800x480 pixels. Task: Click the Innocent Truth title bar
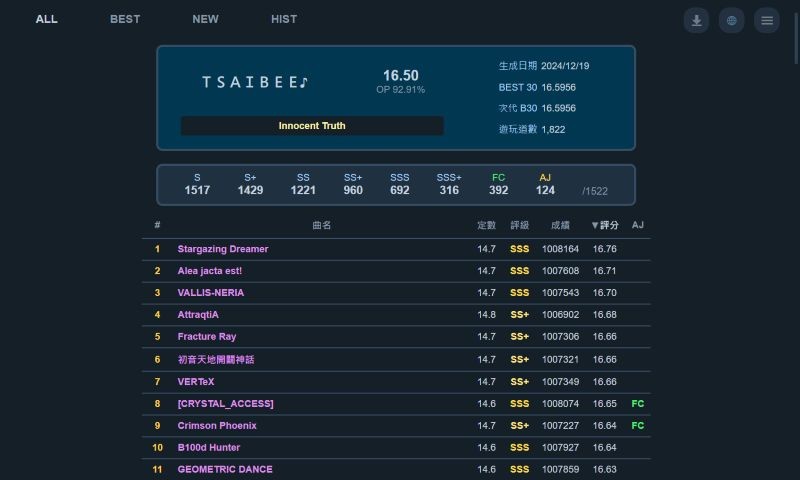coord(312,126)
